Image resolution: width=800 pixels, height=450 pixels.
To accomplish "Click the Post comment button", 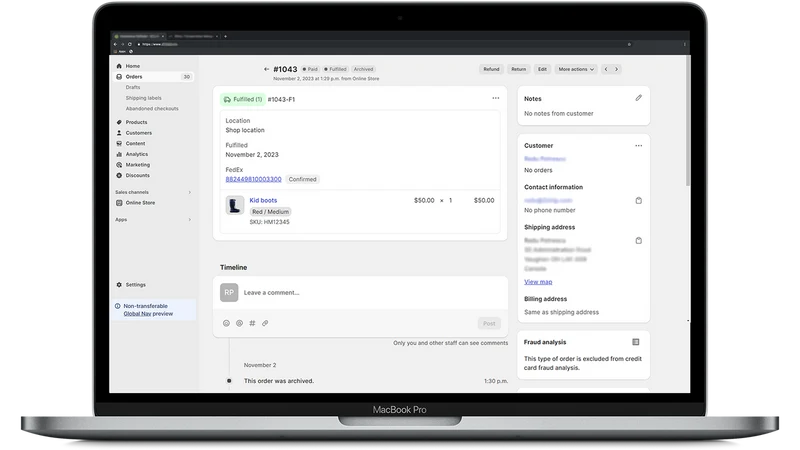I will (x=489, y=323).
